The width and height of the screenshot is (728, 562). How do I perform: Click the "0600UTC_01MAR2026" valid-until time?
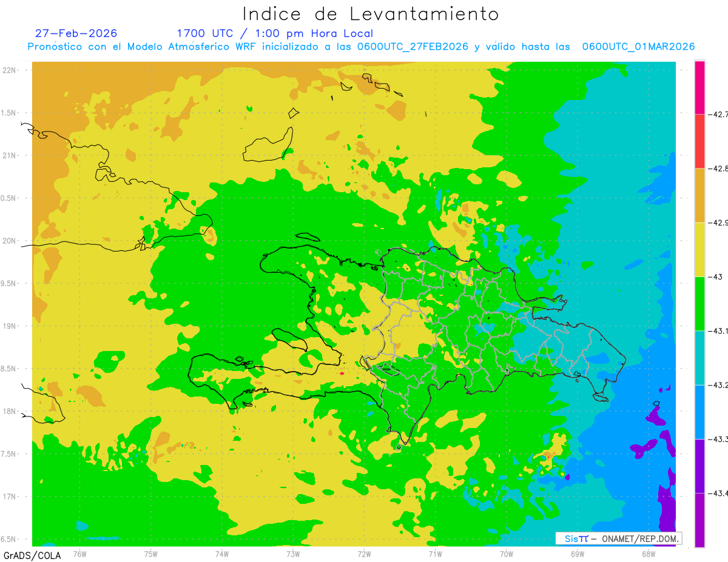coord(638,47)
